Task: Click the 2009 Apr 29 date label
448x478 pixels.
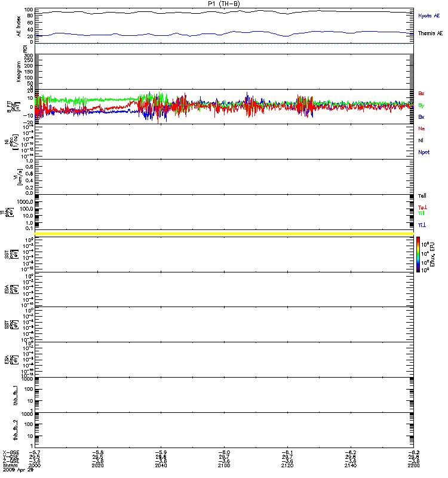Action: (x=18, y=470)
